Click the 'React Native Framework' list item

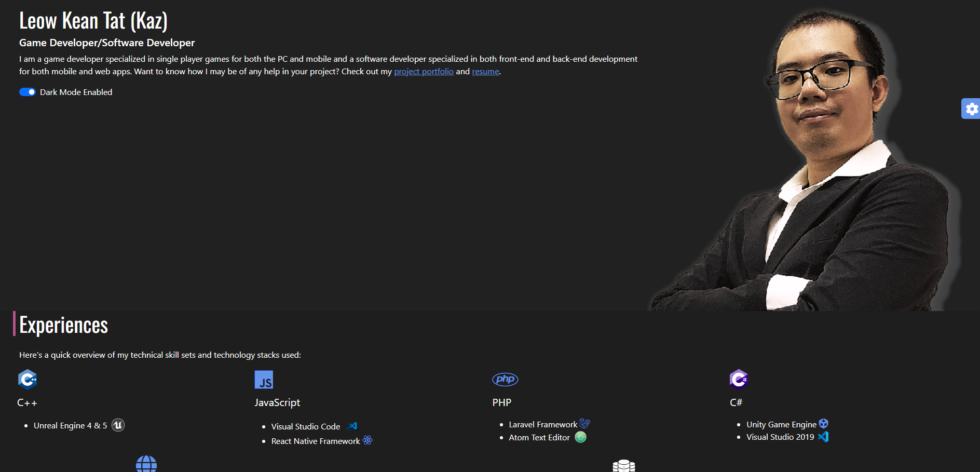(316, 441)
